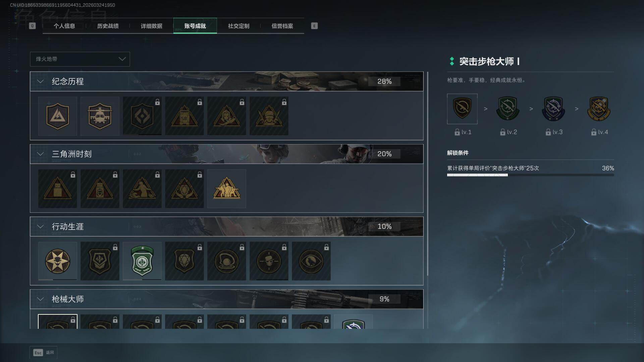644x362 pixels.
Task: Open the 社交定制 tab
Action: click(238, 26)
